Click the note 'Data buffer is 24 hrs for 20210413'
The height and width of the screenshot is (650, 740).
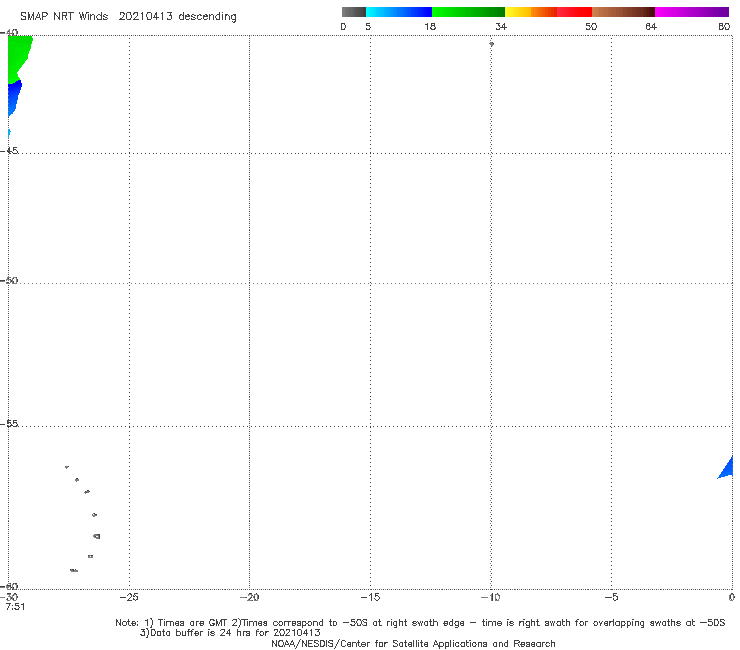point(235,633)
